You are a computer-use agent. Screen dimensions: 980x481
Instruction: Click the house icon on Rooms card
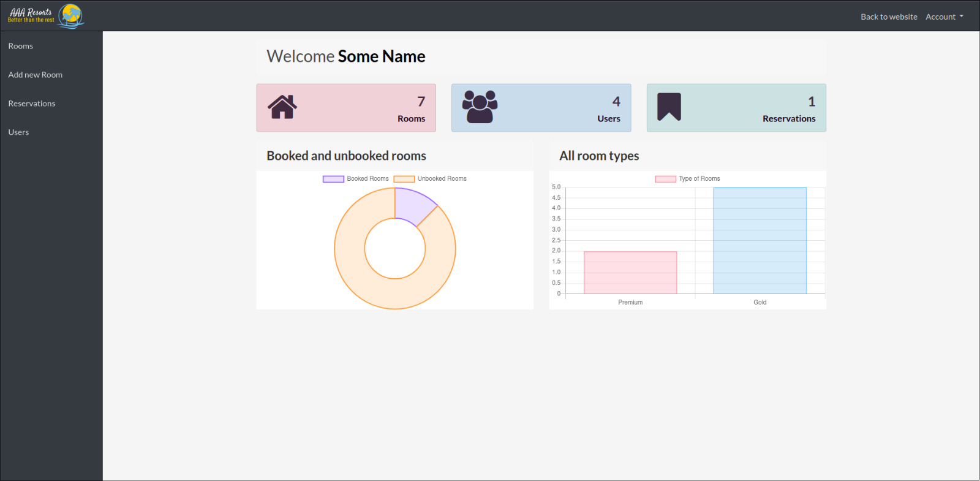coord(282,107)
